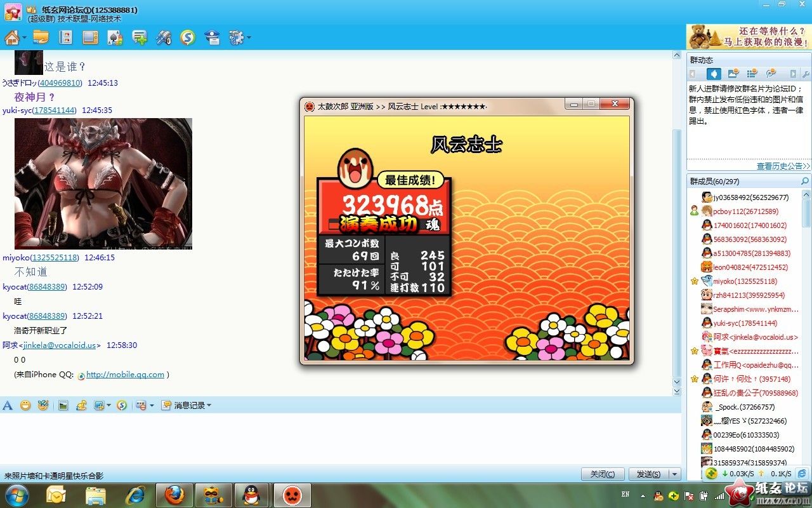Expand dropdown arrow next to home icon

click(24, 37)
